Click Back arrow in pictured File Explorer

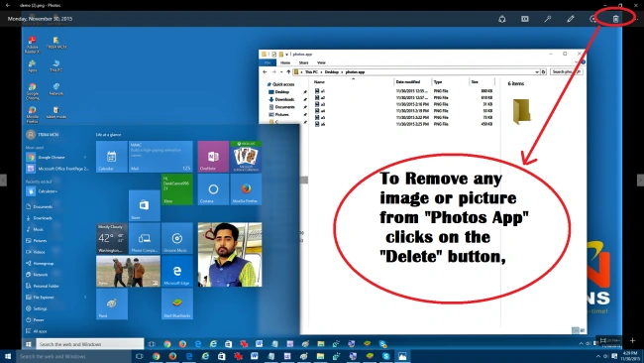(x=265, y=72)
